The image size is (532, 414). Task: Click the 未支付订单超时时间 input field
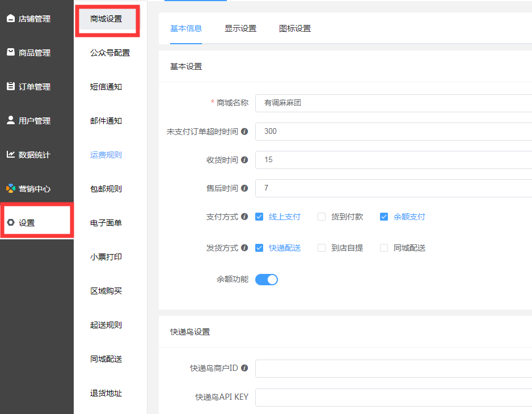pos(394,132)
